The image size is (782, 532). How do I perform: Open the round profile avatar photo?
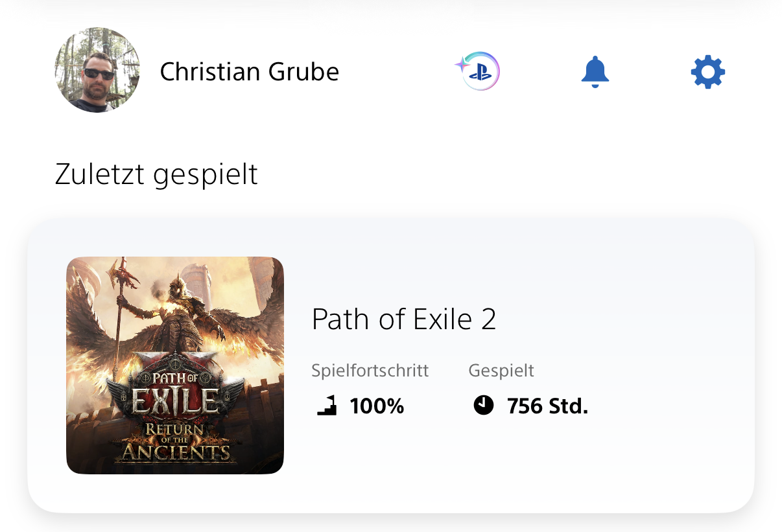coord(97,70)
